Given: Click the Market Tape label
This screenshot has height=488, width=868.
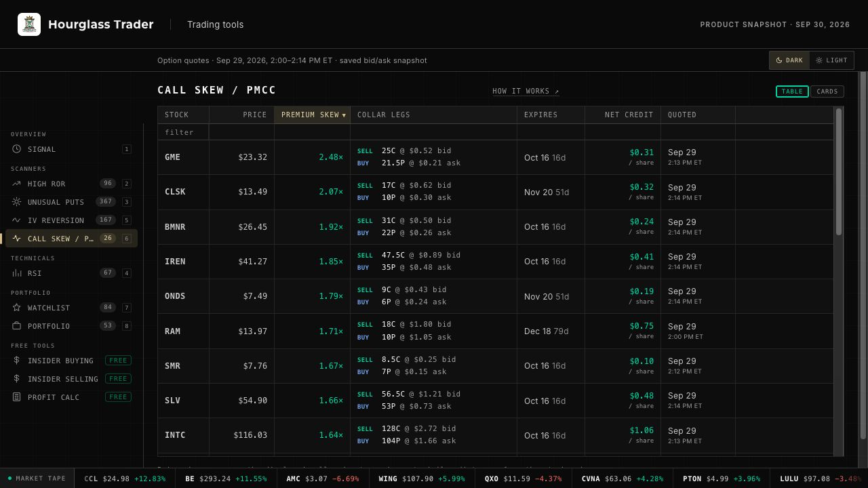Looking at the screenshot, I should point(37,479).
